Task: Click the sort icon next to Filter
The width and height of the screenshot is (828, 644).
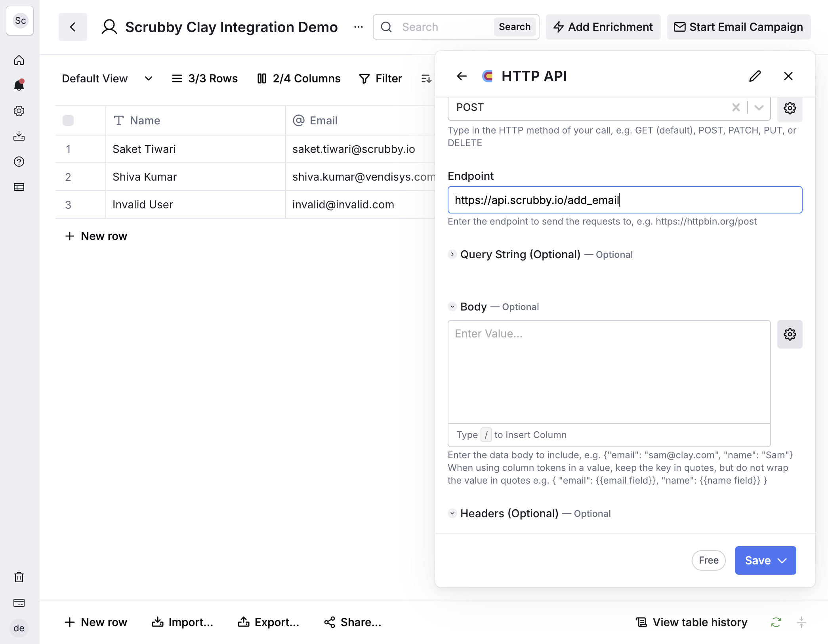Action: point(426,78)
